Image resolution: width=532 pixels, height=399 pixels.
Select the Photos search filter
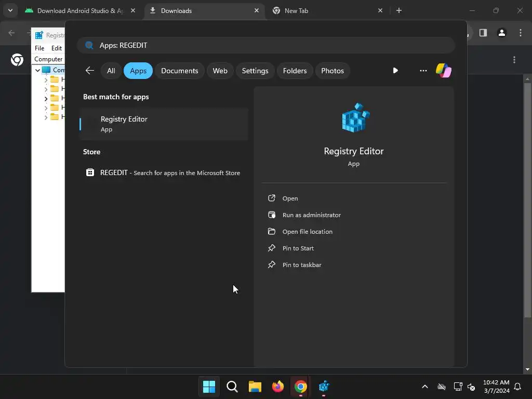pyautogui.click(x=332, y=71)
